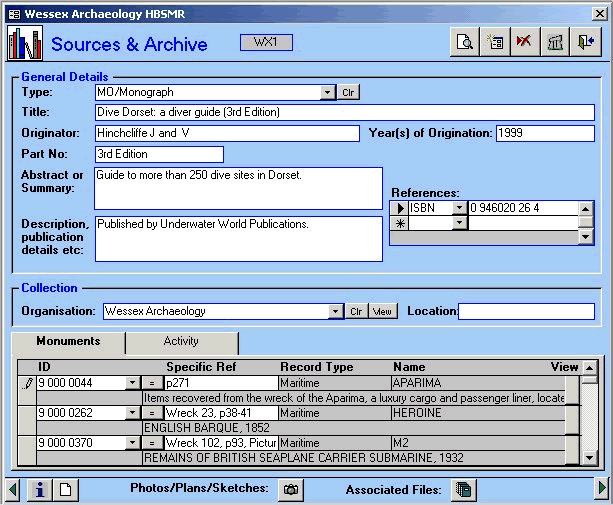The image size is (613, 505).
Task: Expand the Type dropdown
Action: pyautogui.click(x=328, y=93)
